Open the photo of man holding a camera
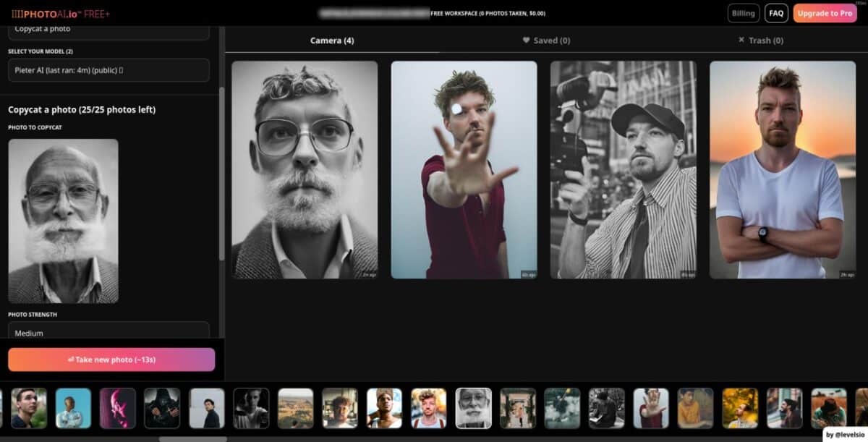 (623, 170)
